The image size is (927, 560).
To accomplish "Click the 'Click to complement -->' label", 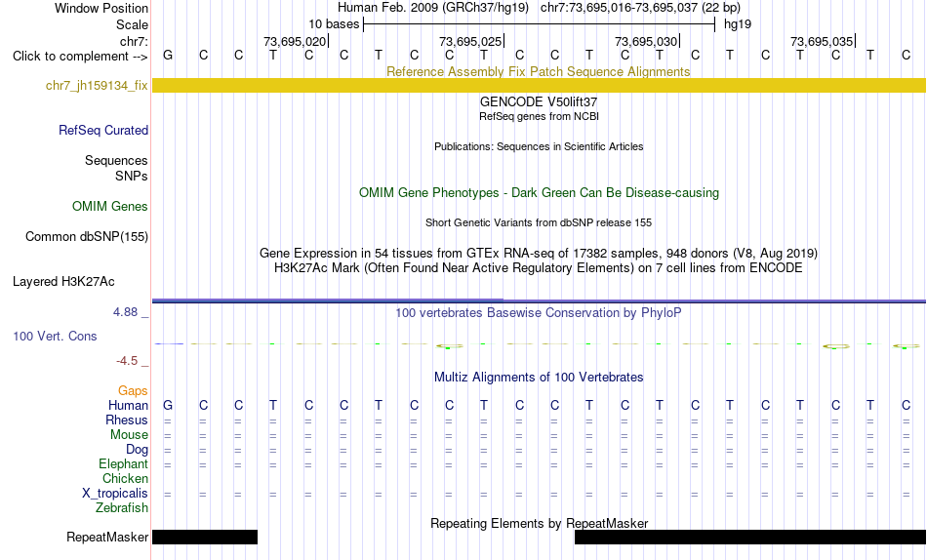I will [x=80, y=57].
